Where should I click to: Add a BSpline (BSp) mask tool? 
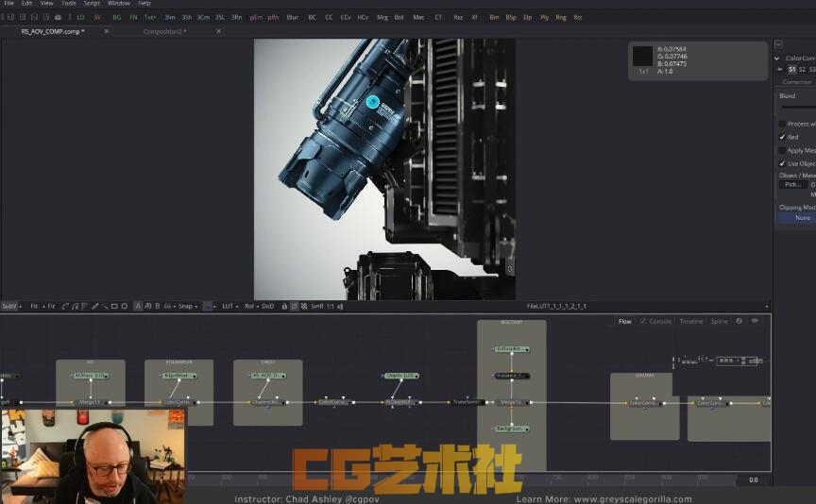coord(511,17)
